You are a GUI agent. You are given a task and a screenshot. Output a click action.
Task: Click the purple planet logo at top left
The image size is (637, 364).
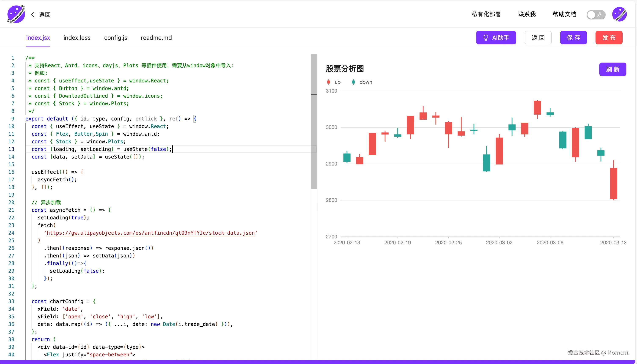pyautogui.click(x=16, y=14)
